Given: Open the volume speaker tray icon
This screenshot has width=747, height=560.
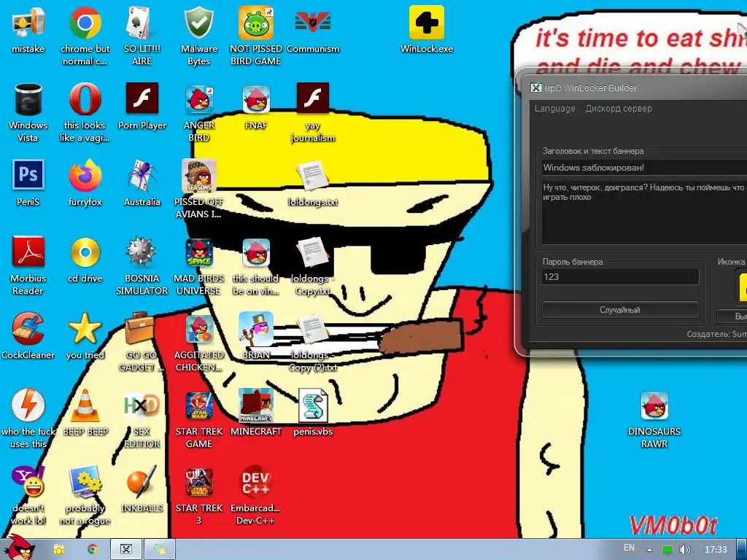Looking at the screenshot, I should pyautogui.click(x=684, y=550).
